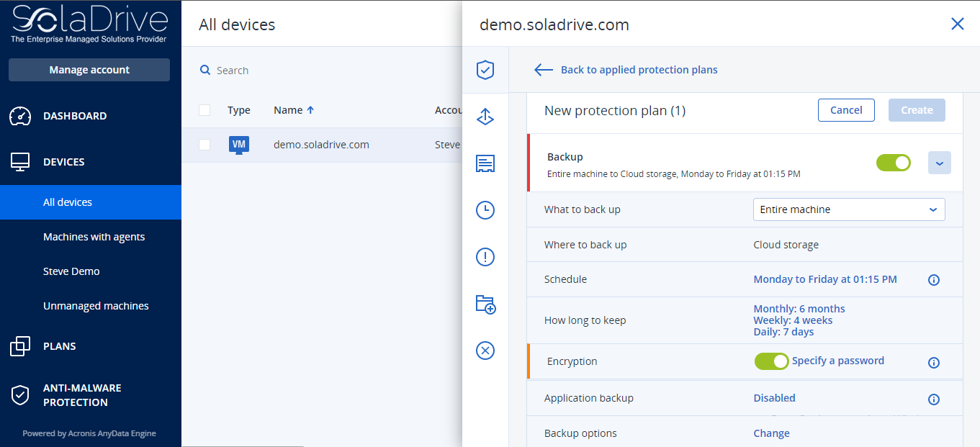This screenshot has width=980, height=447.
Task: Click the Name column header
Action: (288, 110)
